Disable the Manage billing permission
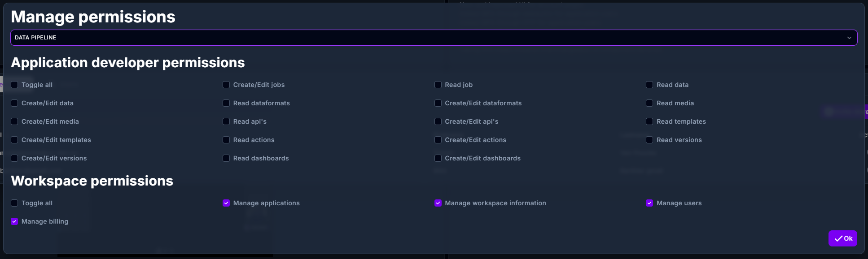 14,221
